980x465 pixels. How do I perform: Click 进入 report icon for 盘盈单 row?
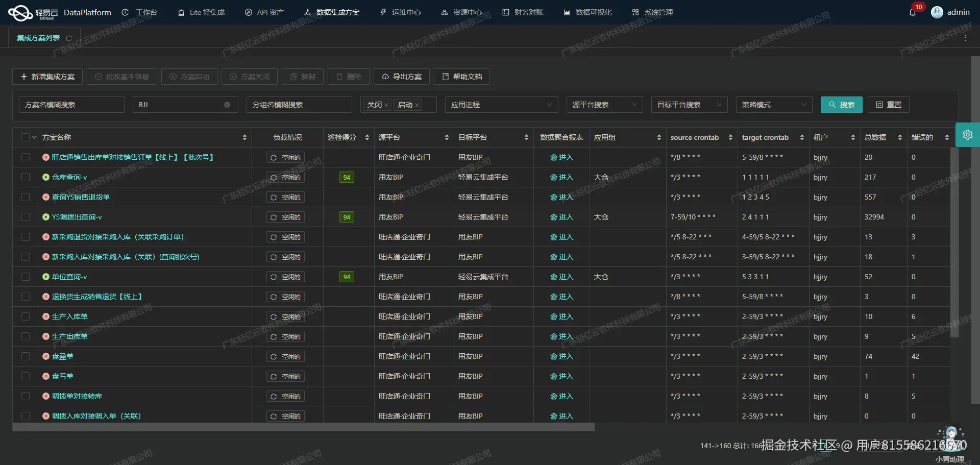tap(555, 356)
